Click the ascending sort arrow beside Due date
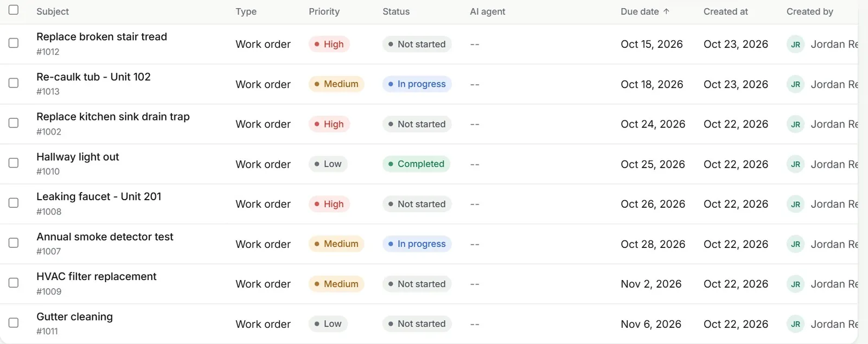 [x=666, y=11]
